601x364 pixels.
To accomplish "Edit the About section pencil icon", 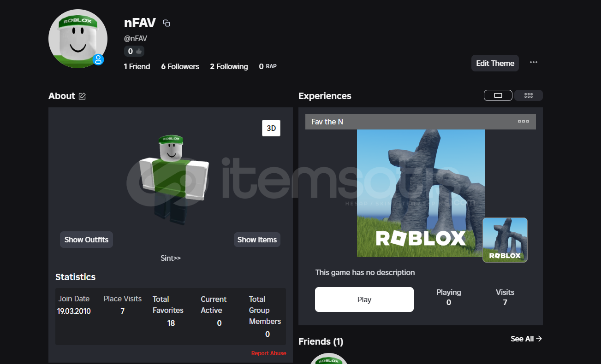I will point(82,96).
